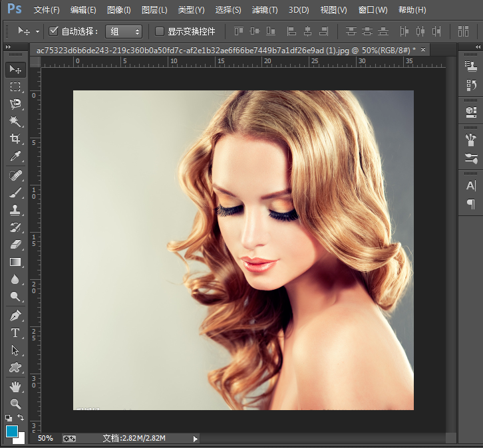
Task: Swap foreground and background colors
Action: click(x=21, y=417)
